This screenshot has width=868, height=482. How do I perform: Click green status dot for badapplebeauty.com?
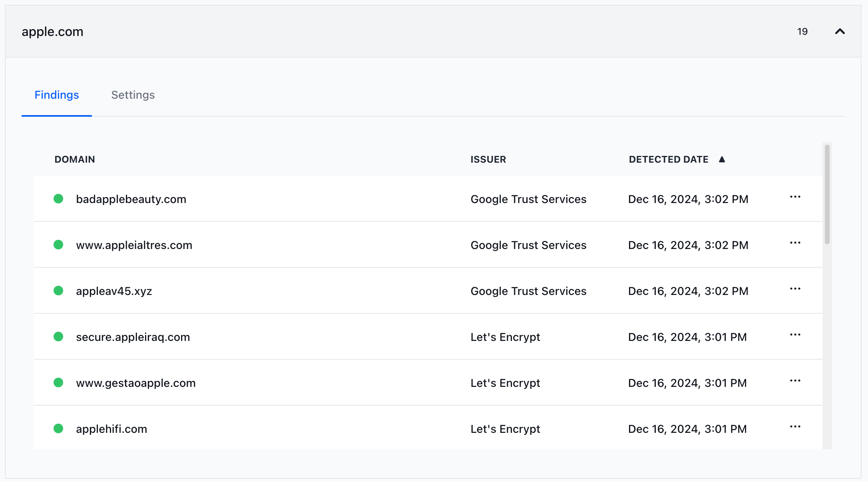pos(58,199)
